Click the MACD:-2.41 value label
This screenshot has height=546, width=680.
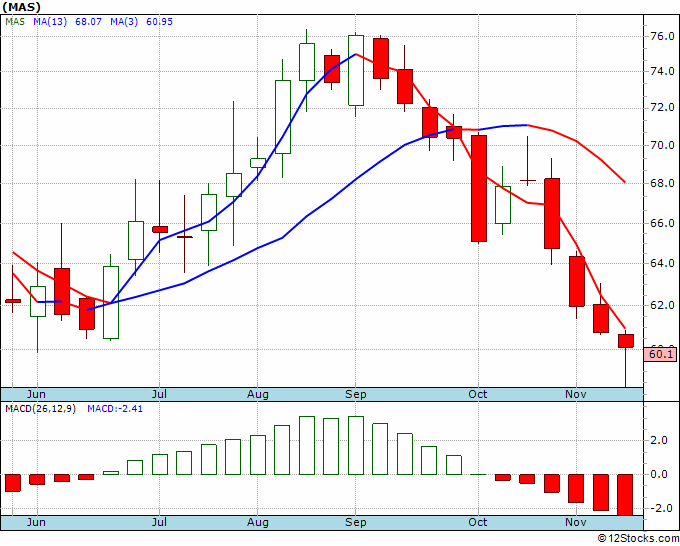tap(115, 409)
